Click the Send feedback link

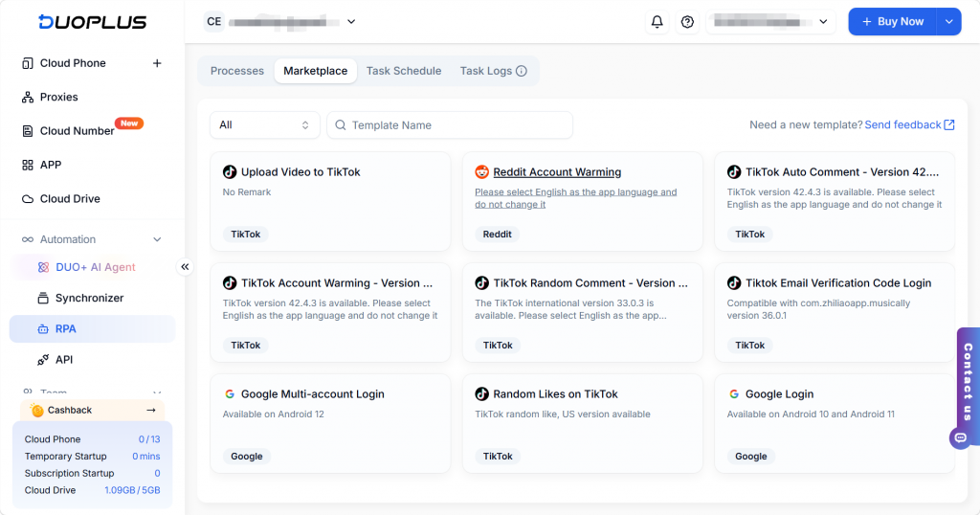click(x=902, y=125)
